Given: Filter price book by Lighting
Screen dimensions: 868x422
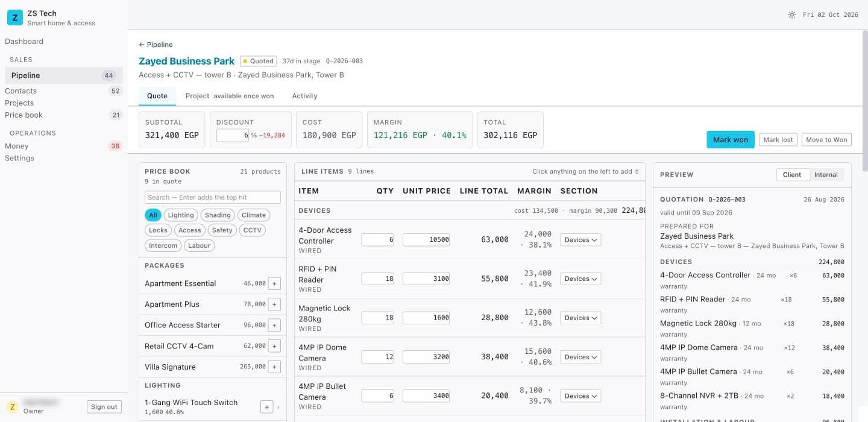Looking at the screenshot, I should pos(181,215).
